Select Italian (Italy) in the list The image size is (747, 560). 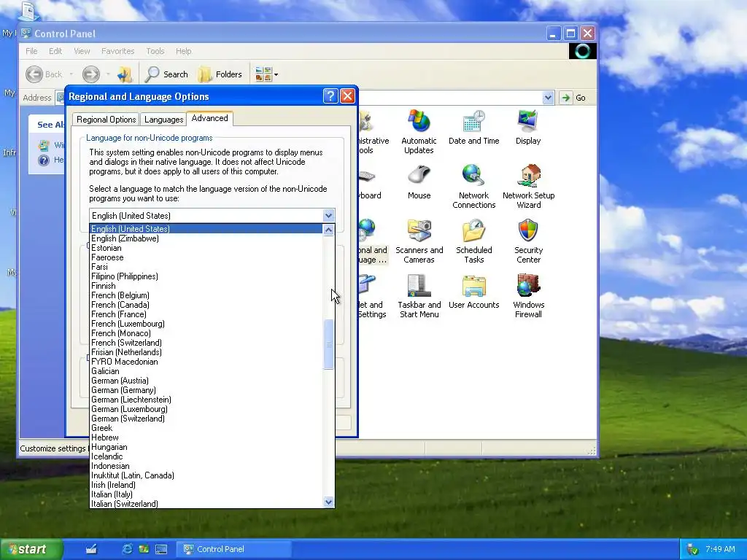[206, 494]
